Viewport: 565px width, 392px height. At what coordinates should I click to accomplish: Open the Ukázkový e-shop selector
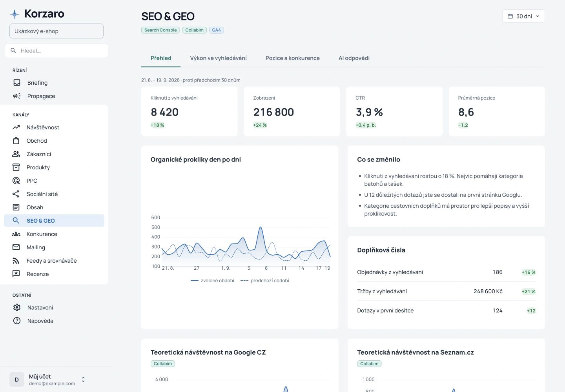coord(56,31)
